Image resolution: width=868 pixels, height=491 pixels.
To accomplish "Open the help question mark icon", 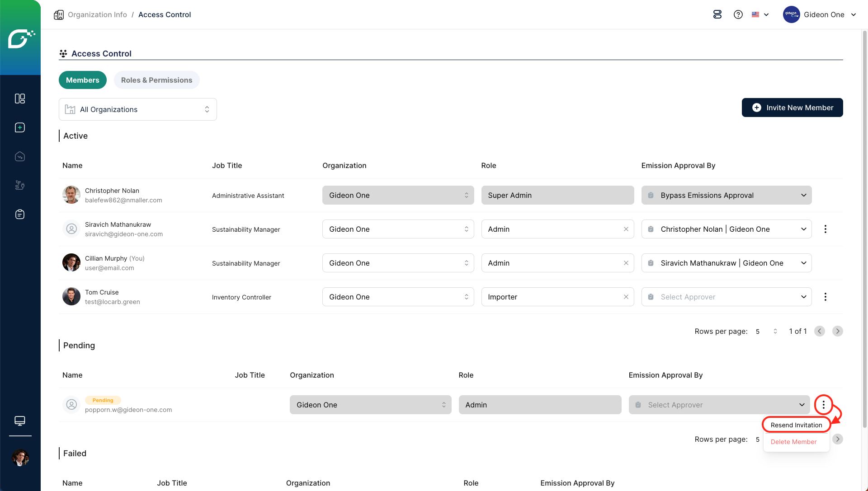I will point(738,14).
